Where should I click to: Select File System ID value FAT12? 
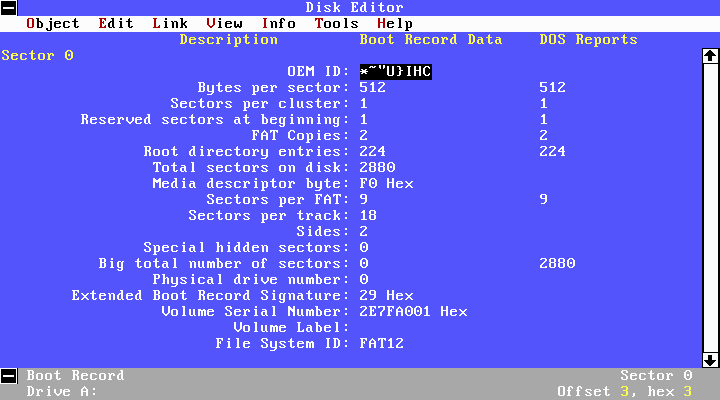[382, 344]
